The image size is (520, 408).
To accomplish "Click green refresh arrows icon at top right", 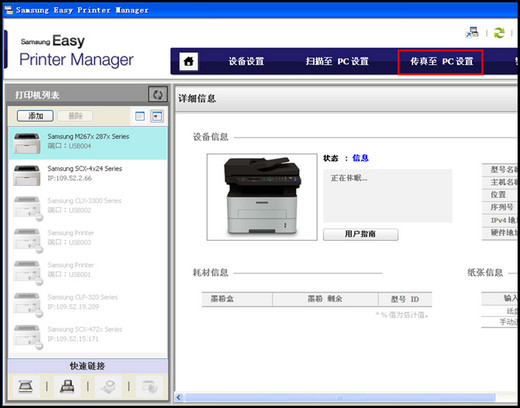I will point(499,33).
